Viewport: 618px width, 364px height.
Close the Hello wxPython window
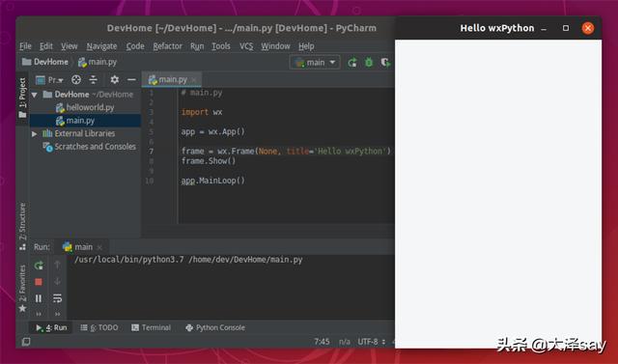coord(588,28)
